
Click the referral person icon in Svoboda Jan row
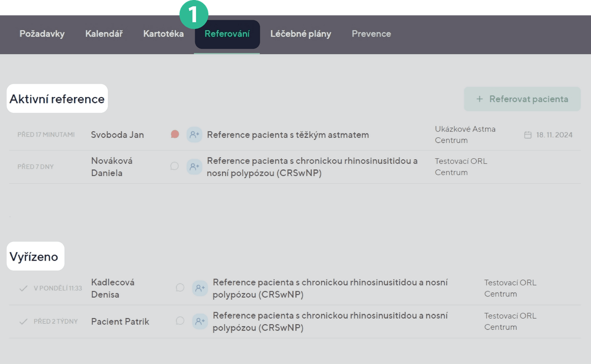click(x=194, y=134)
